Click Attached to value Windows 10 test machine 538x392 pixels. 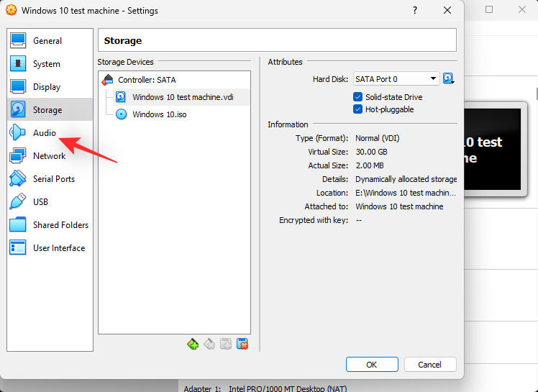pyautogui.click(x=399, y=206)
